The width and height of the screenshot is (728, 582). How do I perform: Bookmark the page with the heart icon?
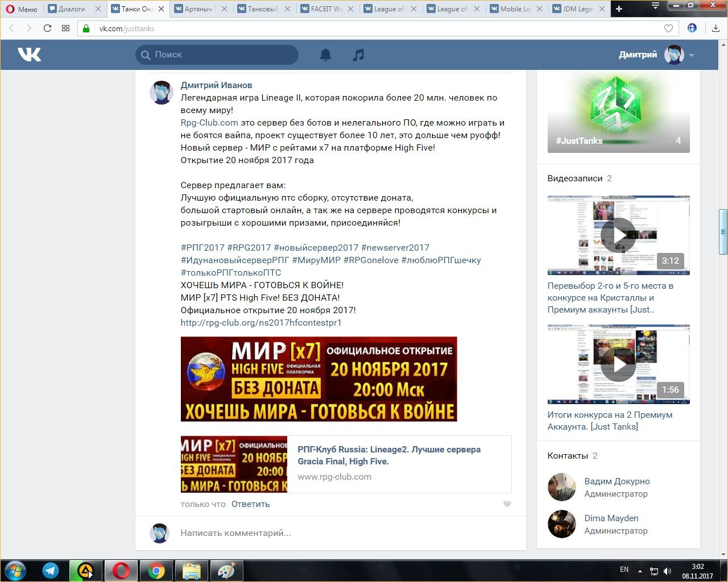pyautogui.click(x=669, y=28)
